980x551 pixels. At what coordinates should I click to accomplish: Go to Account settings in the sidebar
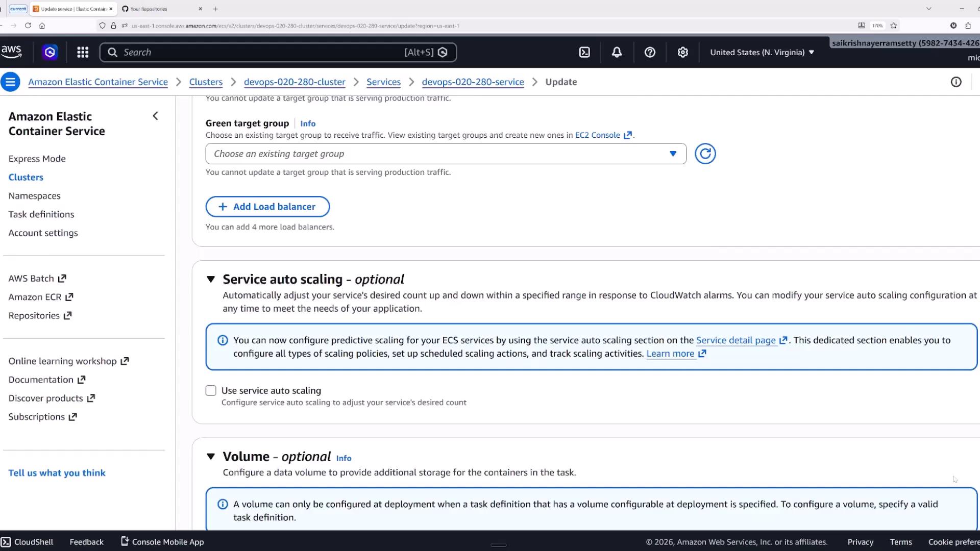(43, 233)
